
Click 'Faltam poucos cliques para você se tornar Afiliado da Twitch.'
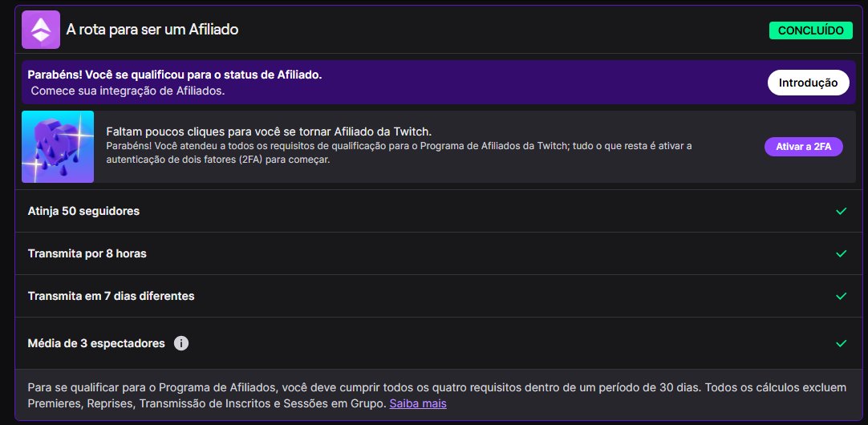tap(269, 132)
